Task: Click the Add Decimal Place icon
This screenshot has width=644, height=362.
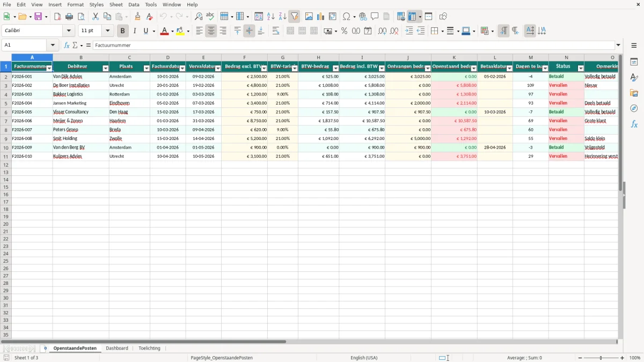Action: (382, 31)
